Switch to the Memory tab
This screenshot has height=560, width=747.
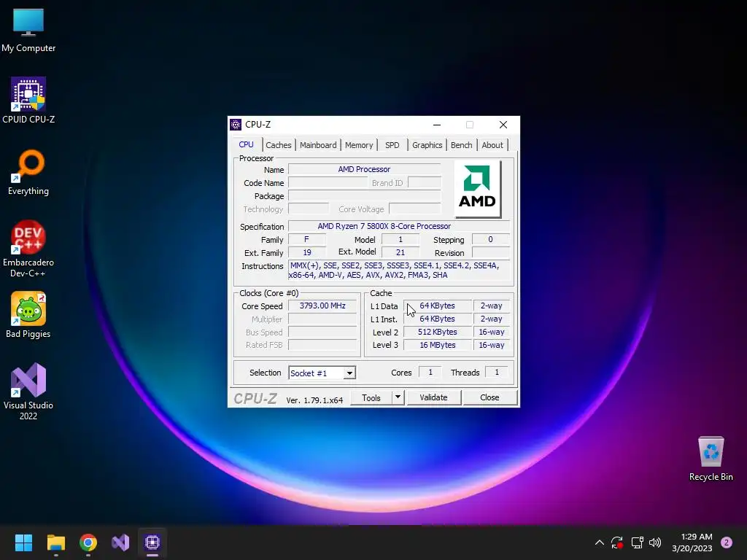359,145
